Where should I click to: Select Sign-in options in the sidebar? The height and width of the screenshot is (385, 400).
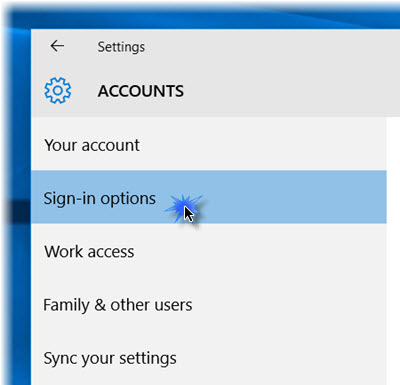pos(209,197)
